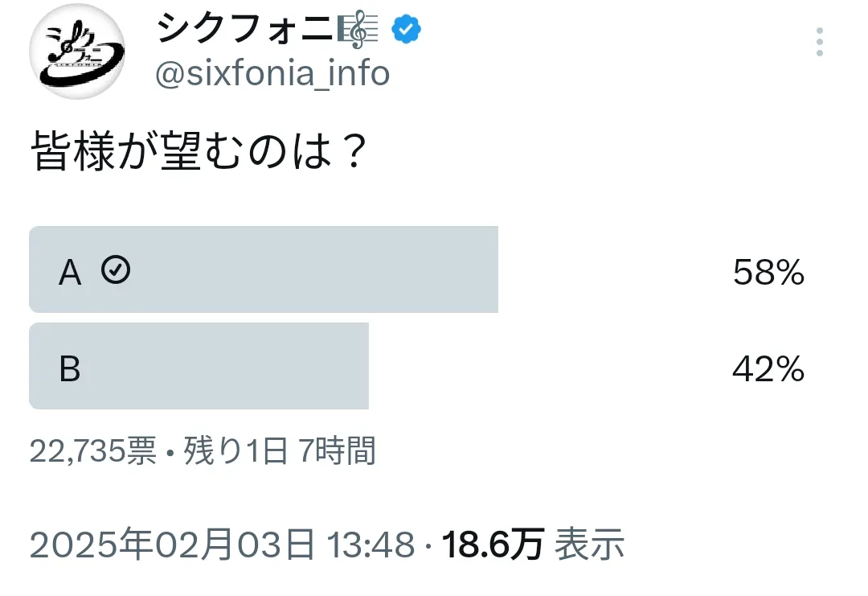Click the tweet text 皆様が望むのは？

(199, 152)
